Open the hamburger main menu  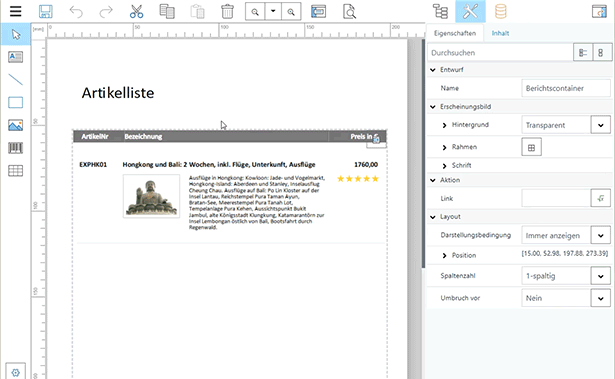coord(16,11)
